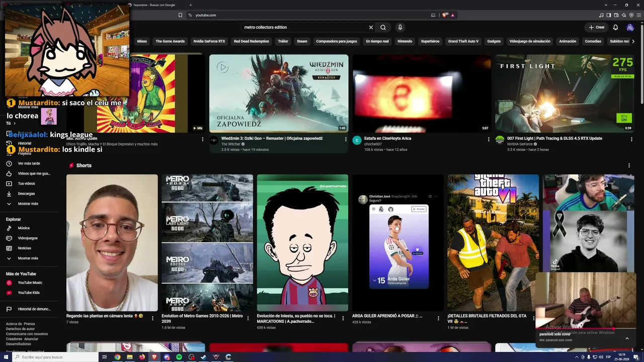Open the Estafa en CineHoyts Arica thumbnail
The height and width of the screenshot is (362, 644).
click(x=422, y=94)
